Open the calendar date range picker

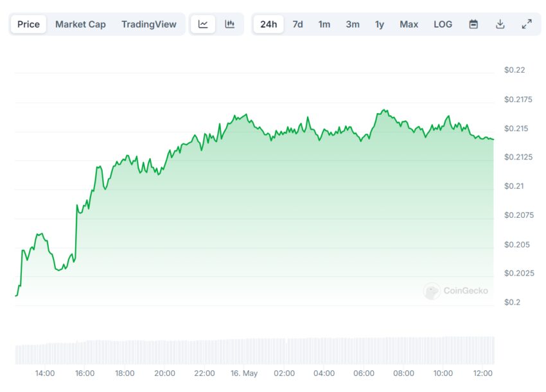[x=473, y=24]
